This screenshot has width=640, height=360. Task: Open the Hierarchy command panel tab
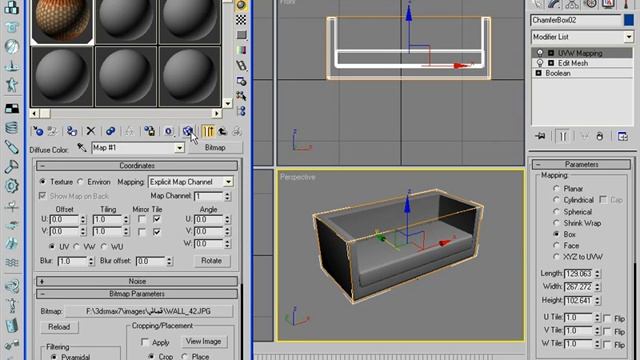point(572,4)
